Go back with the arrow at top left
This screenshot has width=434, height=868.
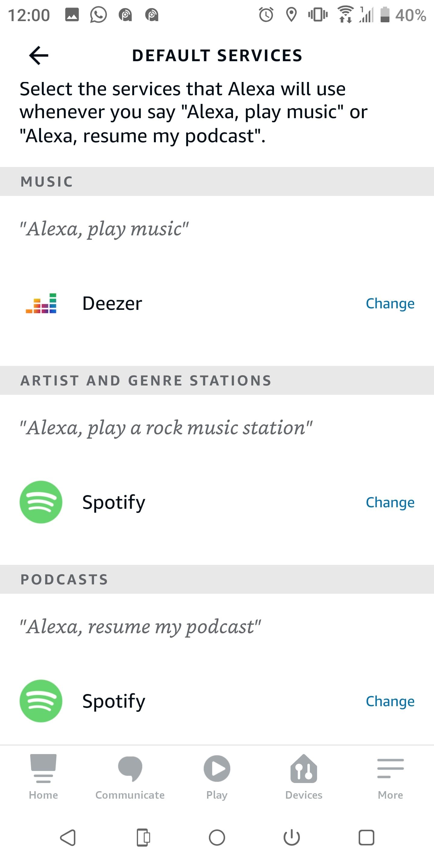coord(38,55)
